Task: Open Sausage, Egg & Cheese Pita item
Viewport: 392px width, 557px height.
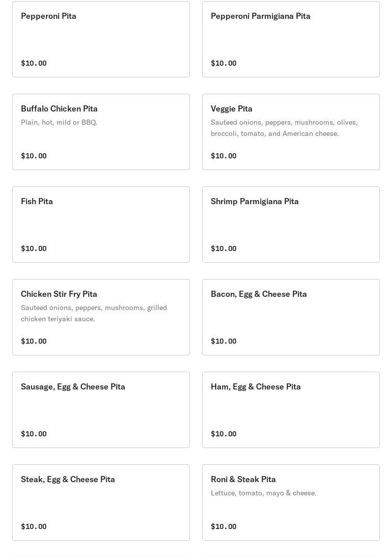Action: (x=101, y=410)
